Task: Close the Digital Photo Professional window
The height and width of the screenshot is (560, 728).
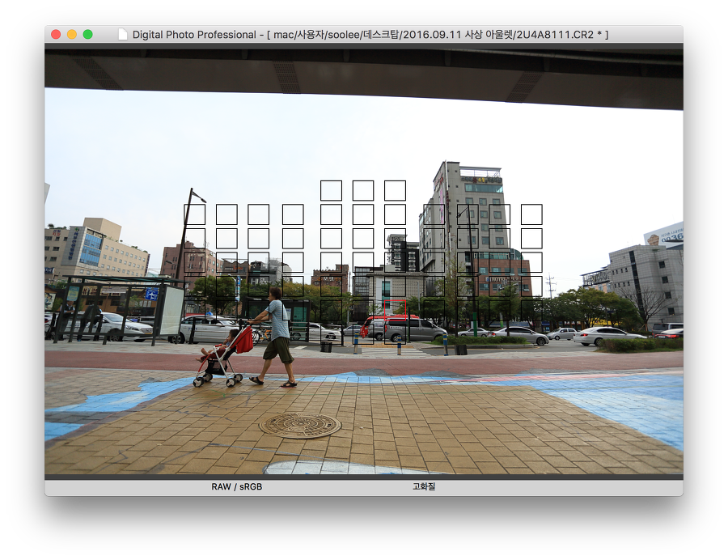Action: tap(56, 35)
